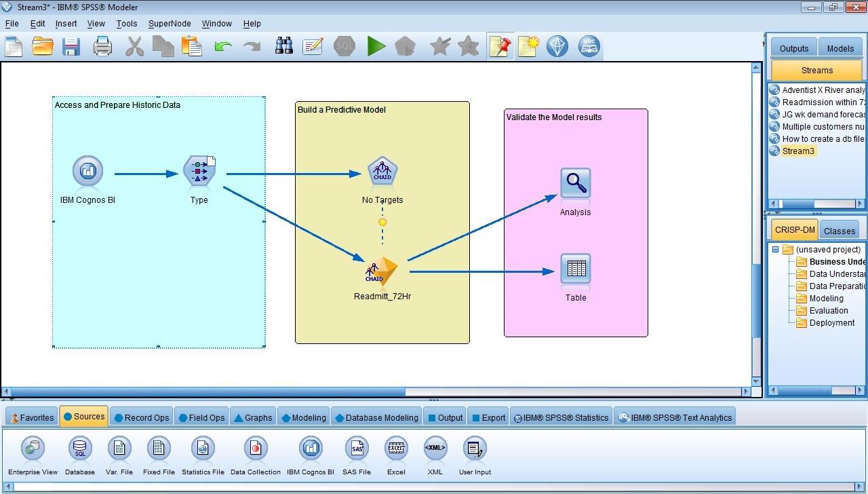Open the IBM SPSS Statistics palette tab
This screenshot has height=494, width=868.
coord(561,417)
